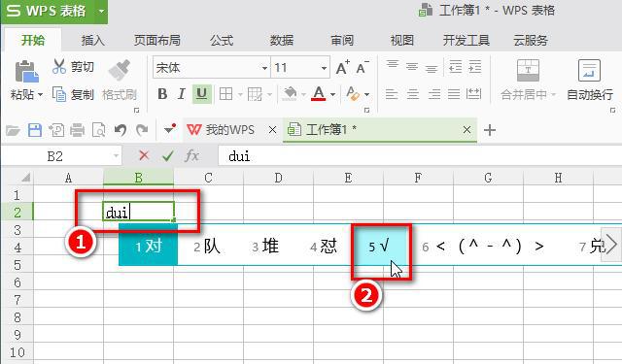The width and height of the screenshot is (622, 364).
Task: Toggle underline formatting
Action: click(201, 94)
